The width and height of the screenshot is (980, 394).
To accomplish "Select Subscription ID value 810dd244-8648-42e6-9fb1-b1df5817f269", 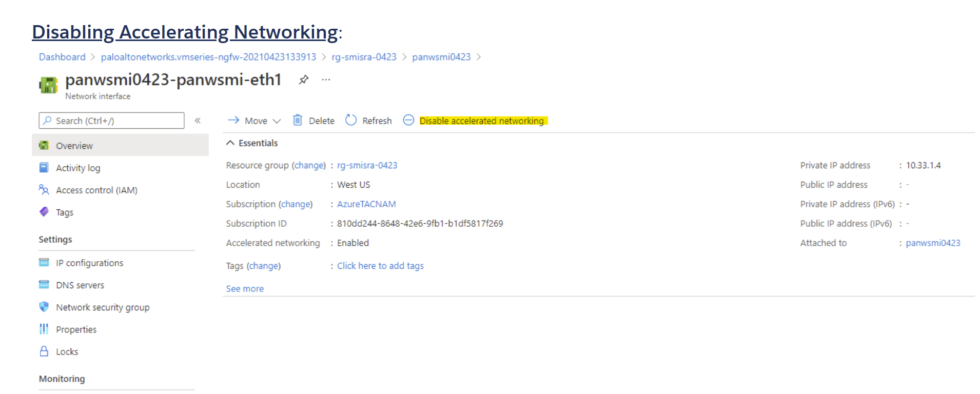I will click(x=420, y=224).
